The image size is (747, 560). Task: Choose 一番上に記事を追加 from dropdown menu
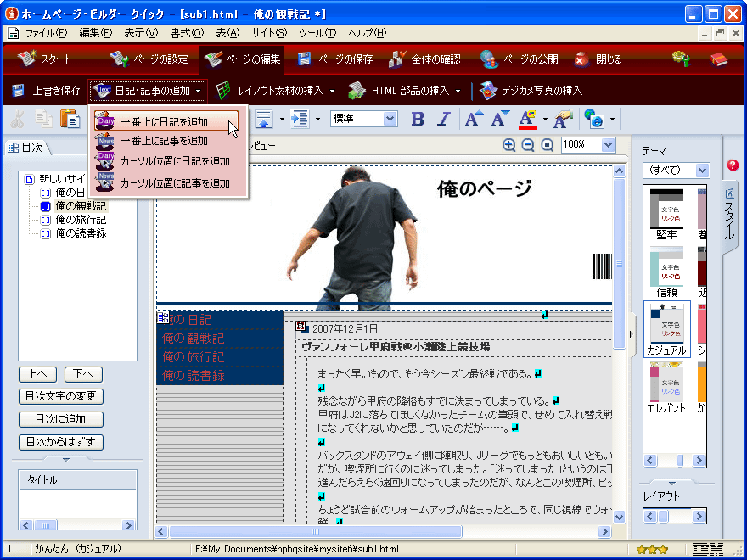166,142
